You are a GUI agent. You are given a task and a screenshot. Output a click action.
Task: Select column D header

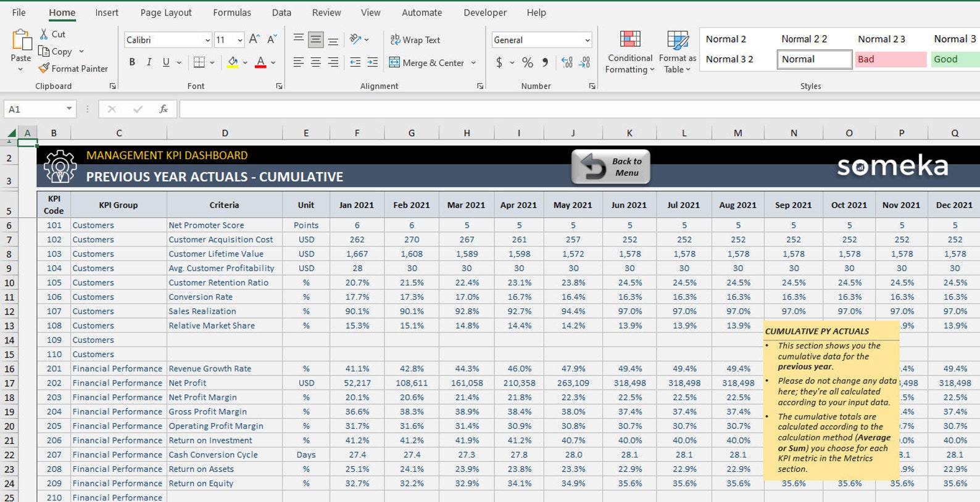tap(225, 133)
